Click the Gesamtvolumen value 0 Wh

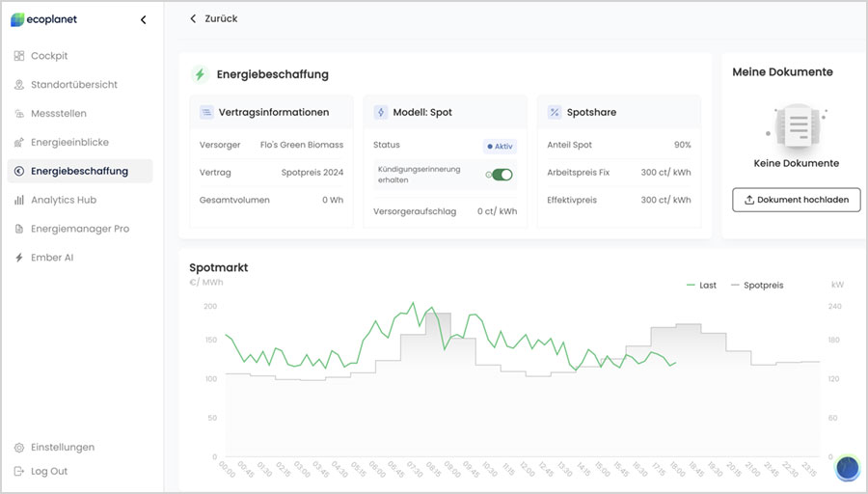tap(333, 200)
